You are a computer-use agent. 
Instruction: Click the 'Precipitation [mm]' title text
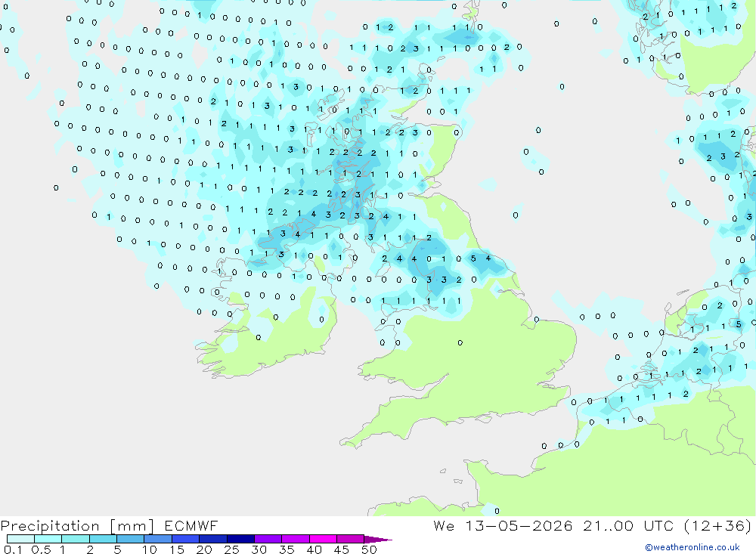(78, 526)
